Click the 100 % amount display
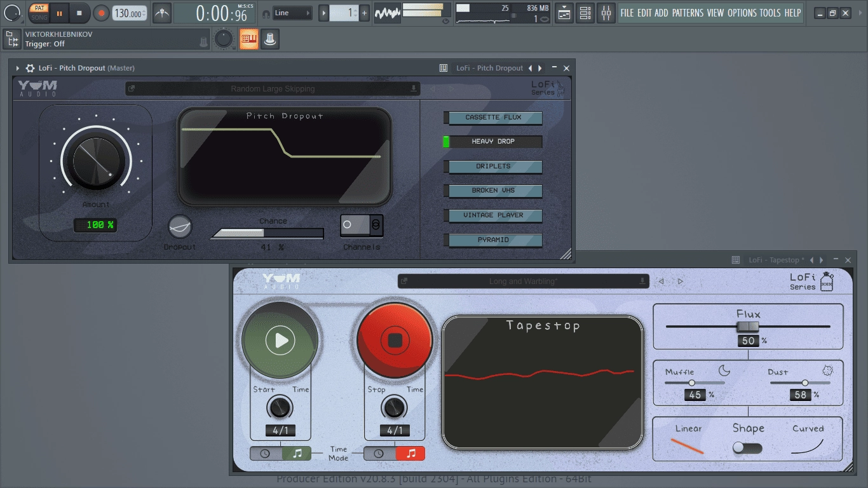Viewport: 868px width, 488px height. pyautogui.click(x=95, y=225)
